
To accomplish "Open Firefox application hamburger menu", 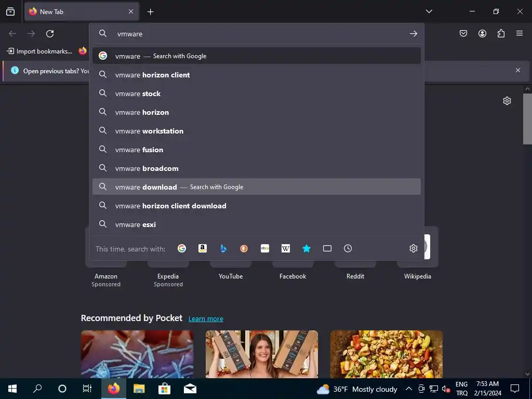I will click(x=520, y=33).
